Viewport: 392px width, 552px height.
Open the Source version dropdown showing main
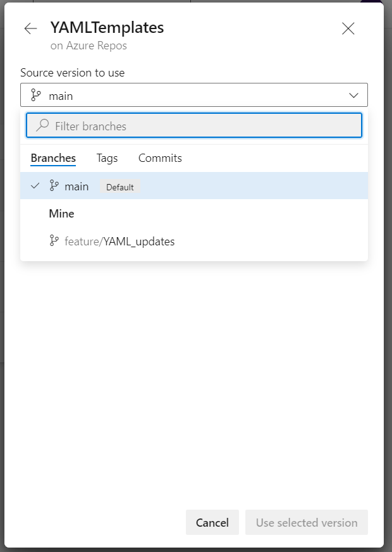(x=194, y=95)
